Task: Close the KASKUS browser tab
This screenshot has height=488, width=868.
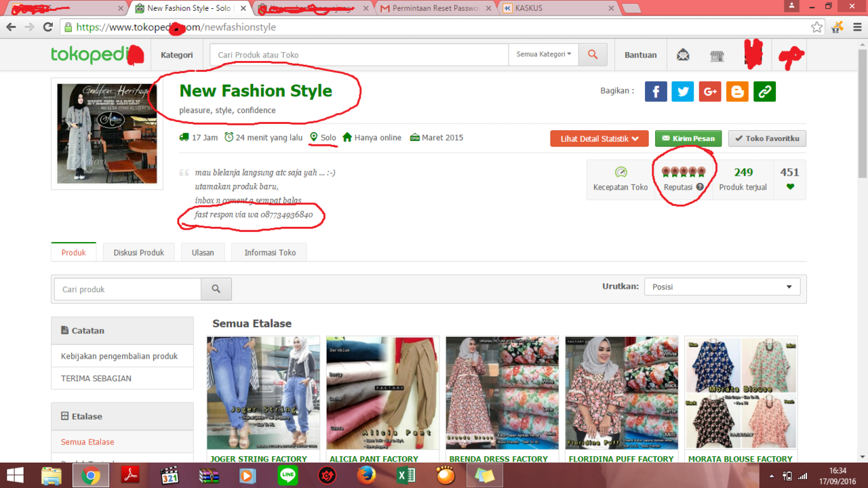Action: coord(610,8)
